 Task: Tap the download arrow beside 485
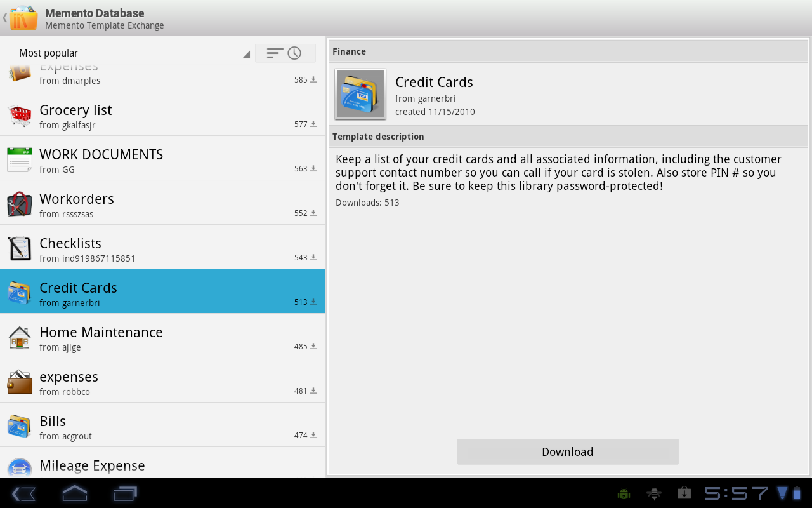coord(313,347)
